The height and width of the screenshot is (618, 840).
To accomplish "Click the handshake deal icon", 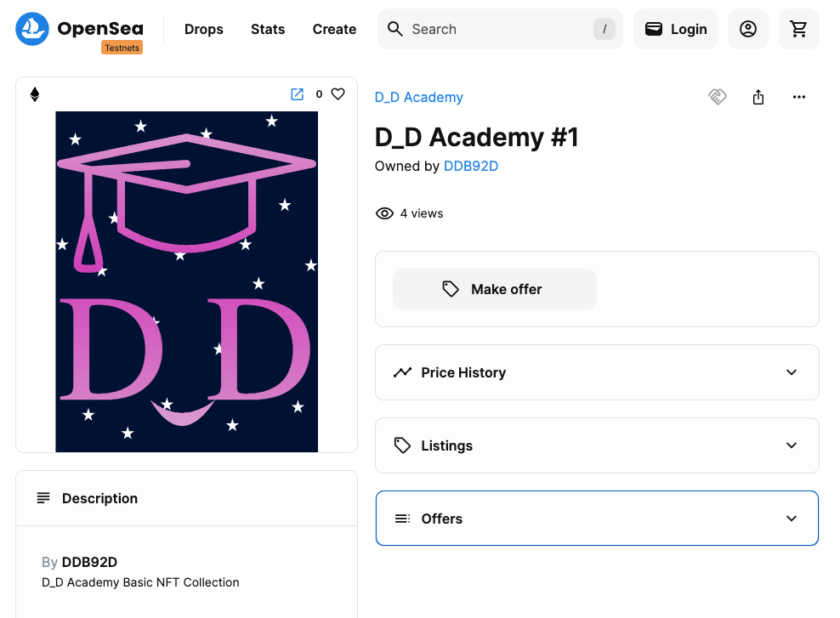I will point(718,97).
